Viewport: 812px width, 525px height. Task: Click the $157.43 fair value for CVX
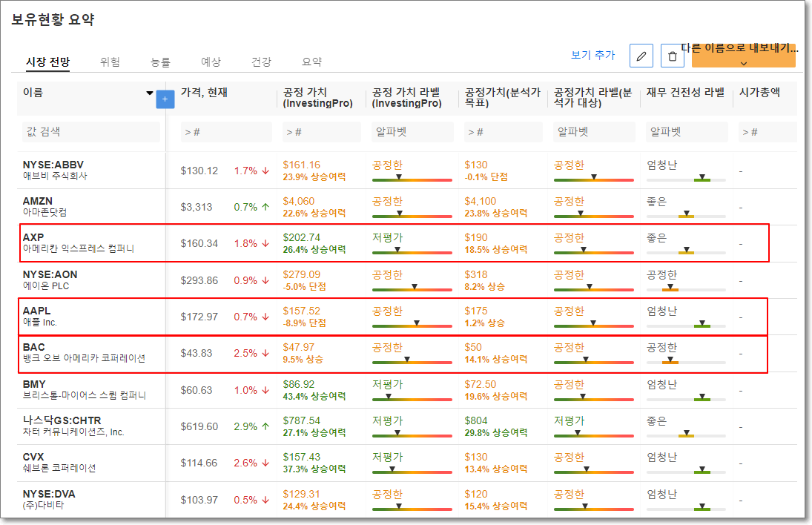click(x=301, y=457)
